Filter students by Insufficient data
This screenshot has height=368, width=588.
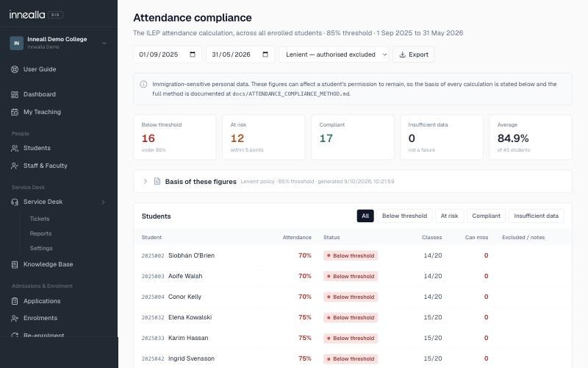click(x=537, y=216)
